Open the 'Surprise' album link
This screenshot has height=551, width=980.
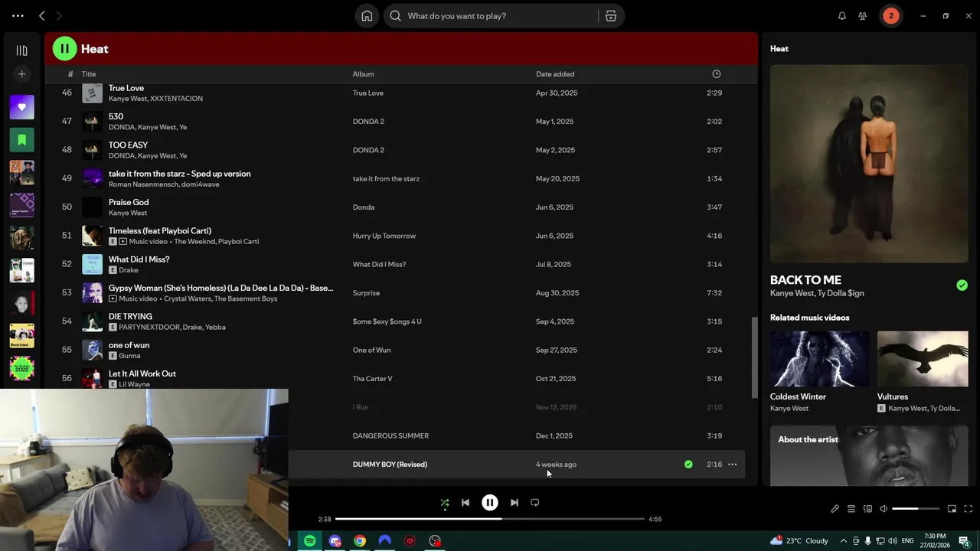click(366, 293)
